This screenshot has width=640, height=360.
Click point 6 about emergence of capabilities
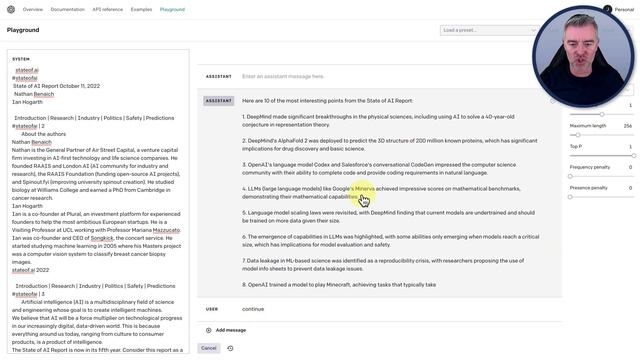tap(391, 241)
